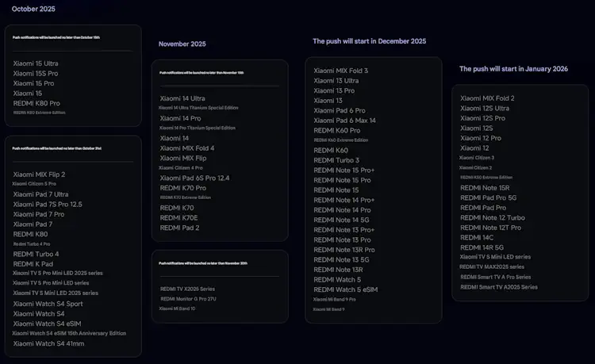This screenshot has height=364, width=595.
Task: Select "Xiaomi 14 Pro Titanium Special Edition" entry
Action: 198,128
